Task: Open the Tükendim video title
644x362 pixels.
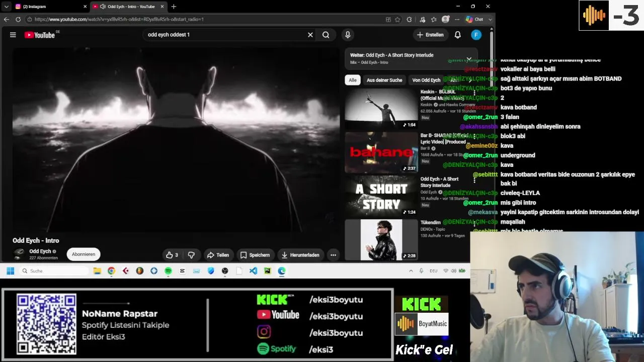Action: (431, 222)
